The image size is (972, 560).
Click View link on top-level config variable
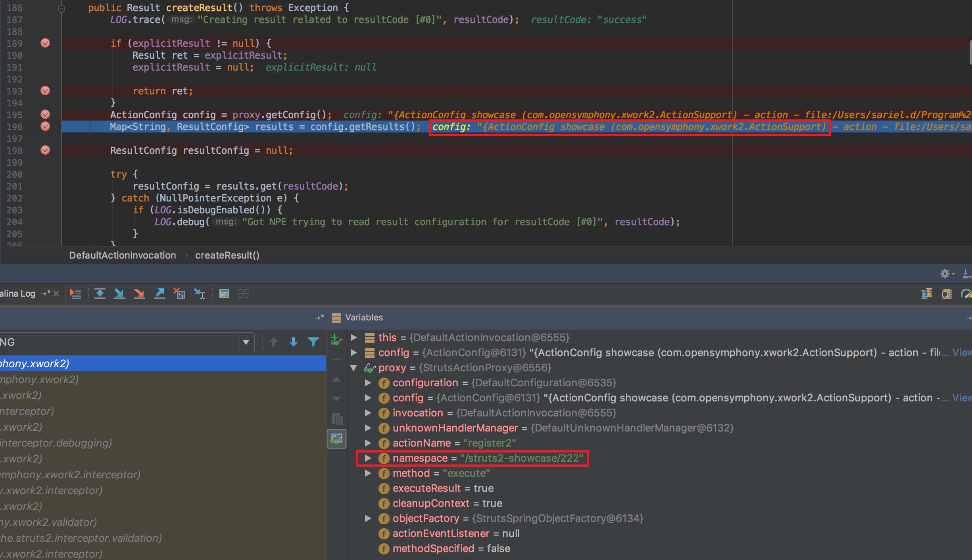(x=962, y=353)
